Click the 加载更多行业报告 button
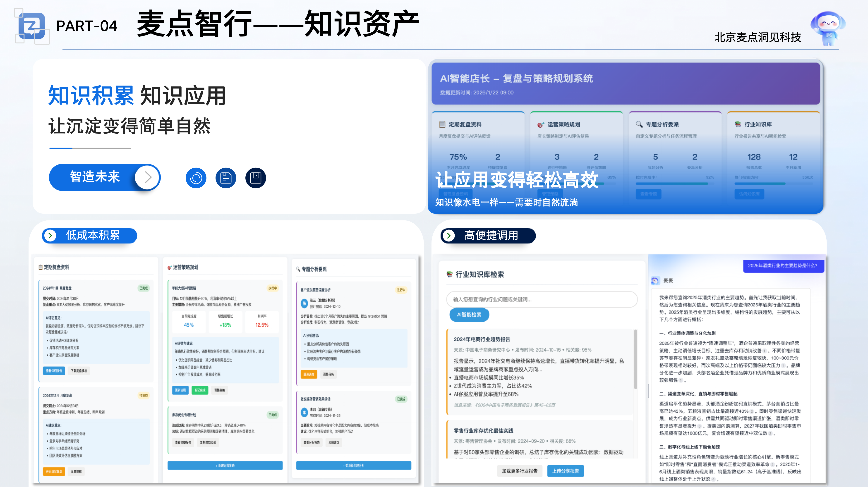This screenshot has height=487, width=868. tap(520, 471)
